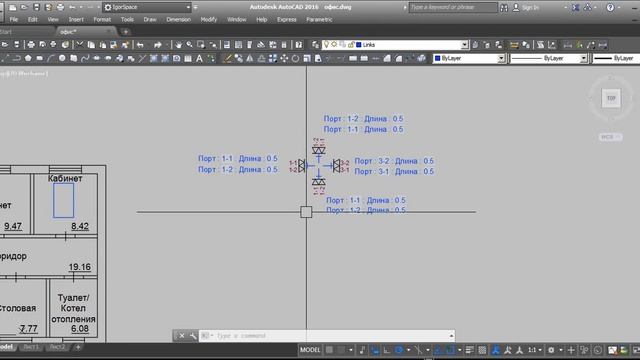This screenshot has height=360, width=640.
Task: Select the Polyline draw tool
Action: pos(17,58)
